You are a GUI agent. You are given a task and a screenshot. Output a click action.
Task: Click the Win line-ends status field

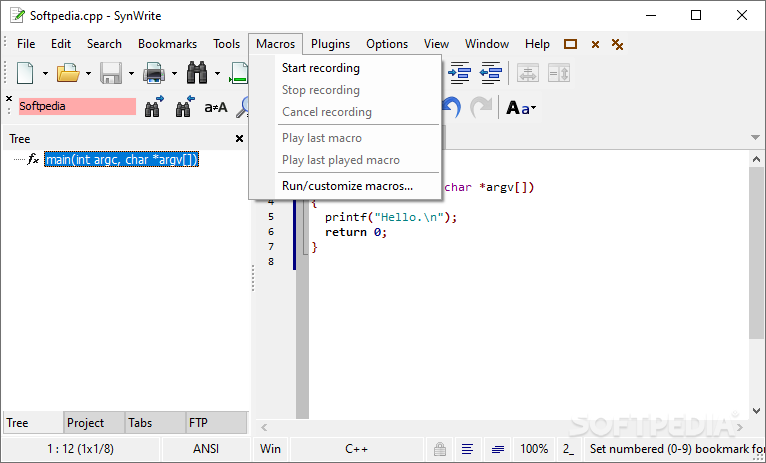coord(270,449)
